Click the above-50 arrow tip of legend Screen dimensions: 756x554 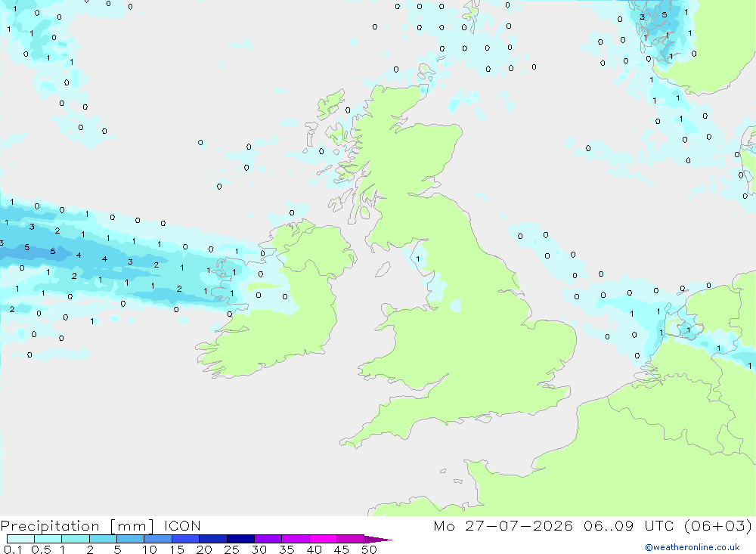377,540
